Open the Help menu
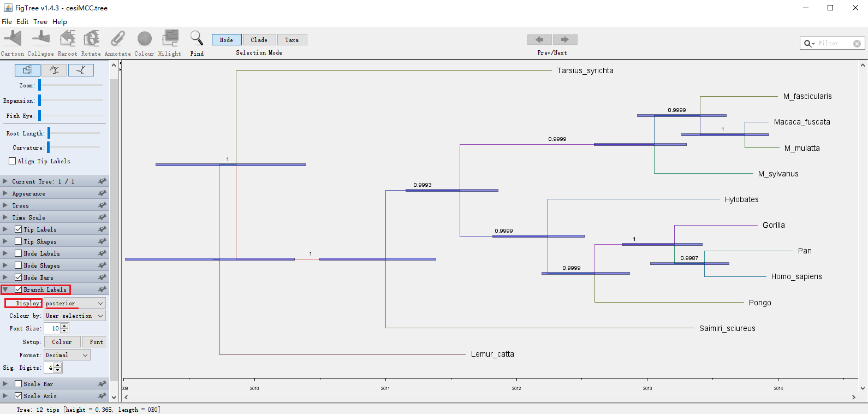 point(60,22)
